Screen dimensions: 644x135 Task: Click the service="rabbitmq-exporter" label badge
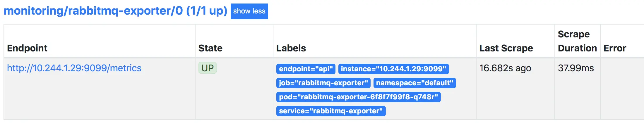pos(331,111)
